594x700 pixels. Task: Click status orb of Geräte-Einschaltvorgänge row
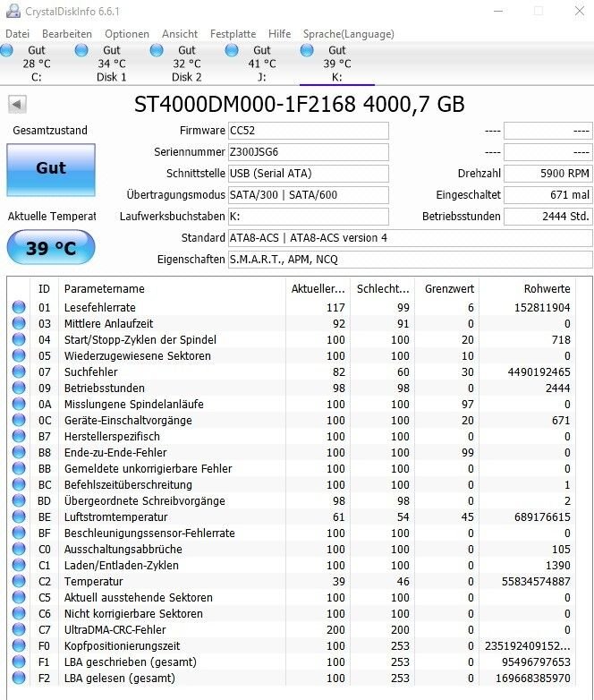(x=19, y=420)
